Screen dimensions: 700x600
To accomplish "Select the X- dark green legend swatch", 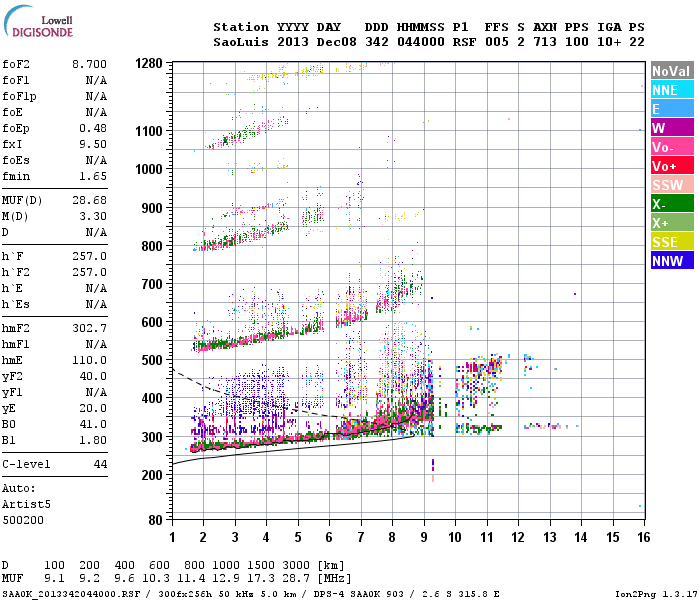I will pos(672,204).
